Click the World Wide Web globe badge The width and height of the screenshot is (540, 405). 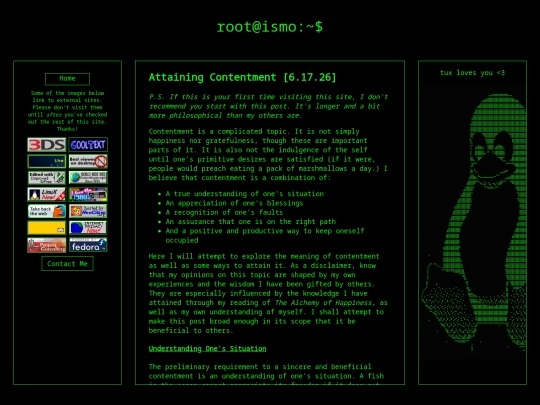click(88, 178)
